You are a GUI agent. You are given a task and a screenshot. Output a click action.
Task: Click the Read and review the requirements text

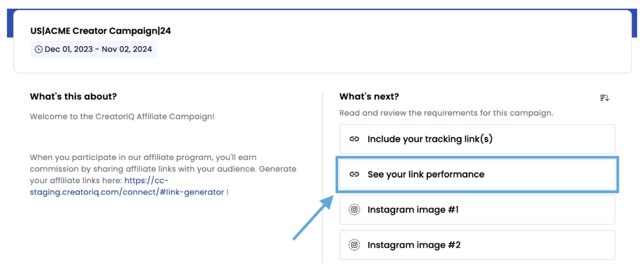[x=446, y=113]
